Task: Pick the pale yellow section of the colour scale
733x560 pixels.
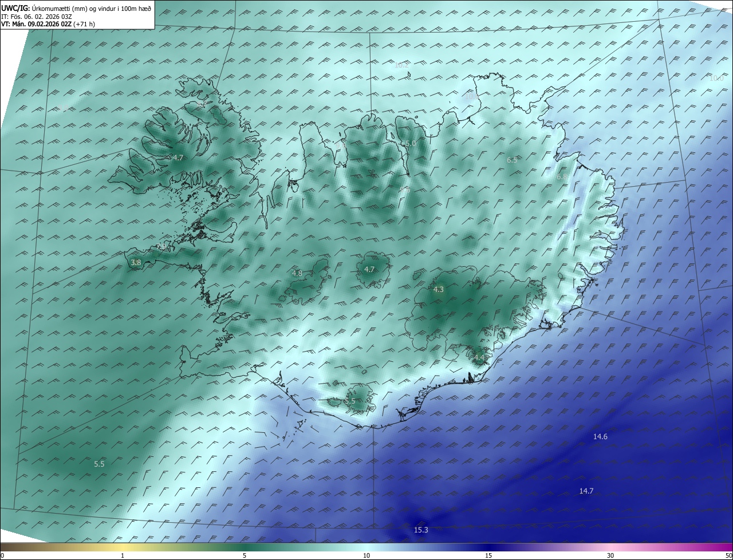Action: click(123, 547)
